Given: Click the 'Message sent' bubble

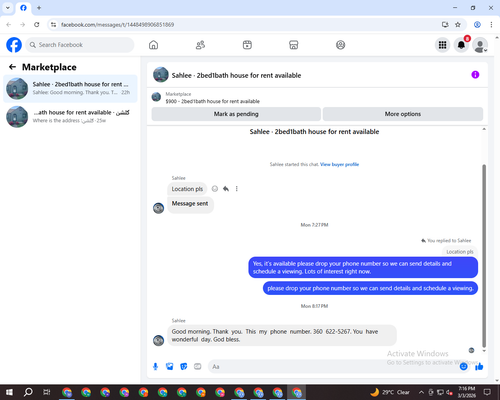Looking at the screenshot, I should tap(190, 204).
